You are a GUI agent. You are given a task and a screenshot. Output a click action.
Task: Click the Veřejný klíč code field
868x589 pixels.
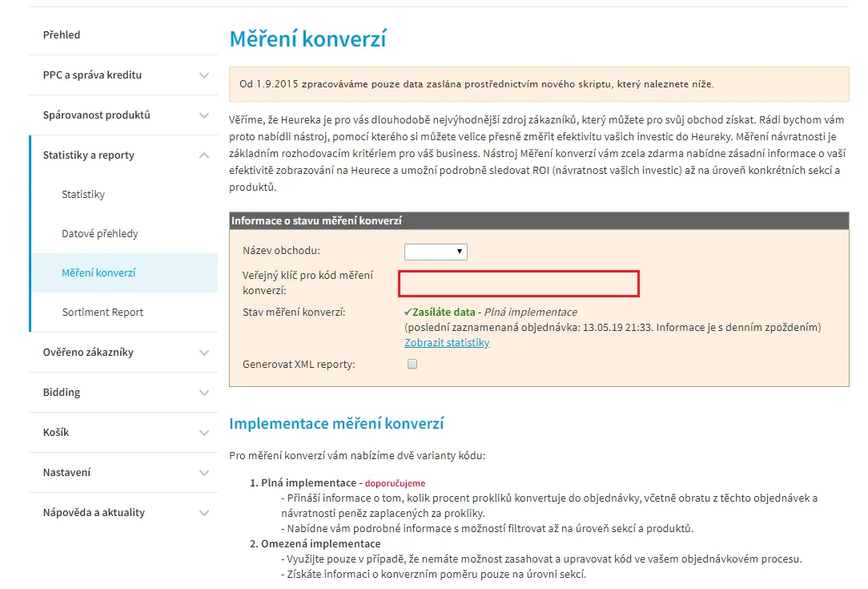tap(519, 284)
